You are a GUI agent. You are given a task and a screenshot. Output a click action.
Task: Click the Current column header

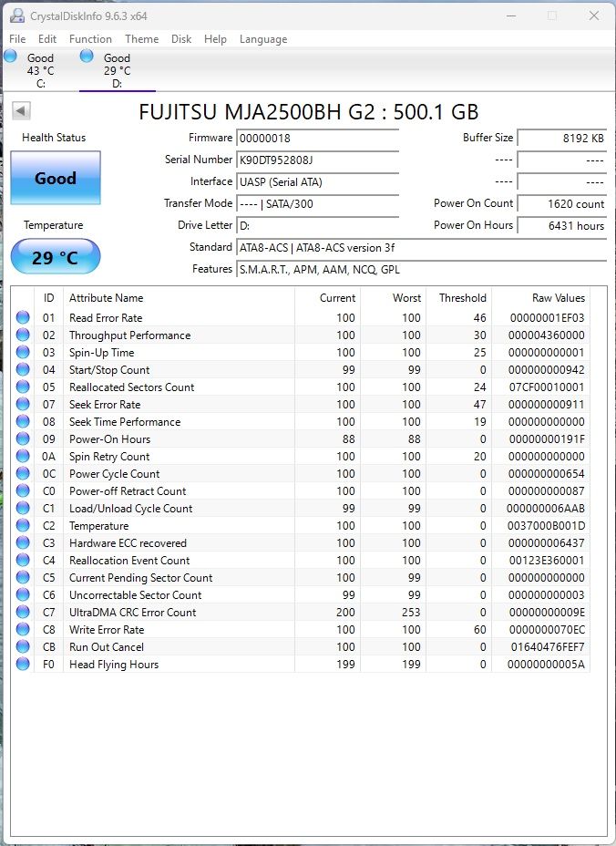tap(327, 298)
